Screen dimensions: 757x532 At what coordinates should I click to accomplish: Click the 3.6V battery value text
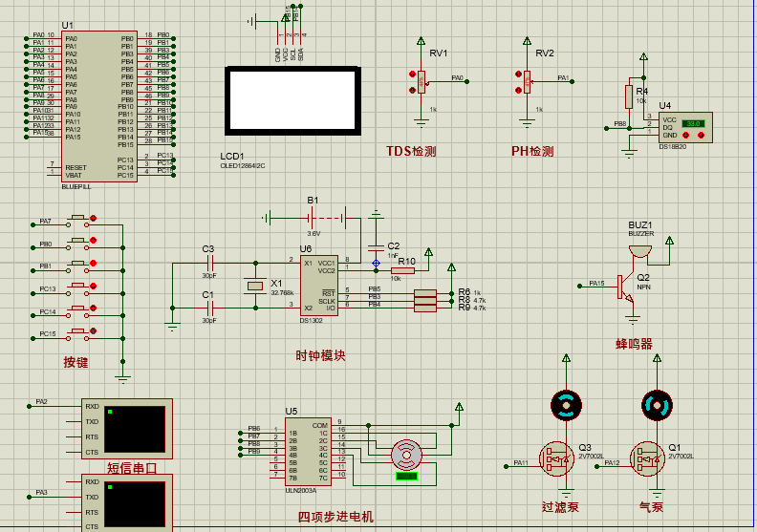click(x=314, y=233)
